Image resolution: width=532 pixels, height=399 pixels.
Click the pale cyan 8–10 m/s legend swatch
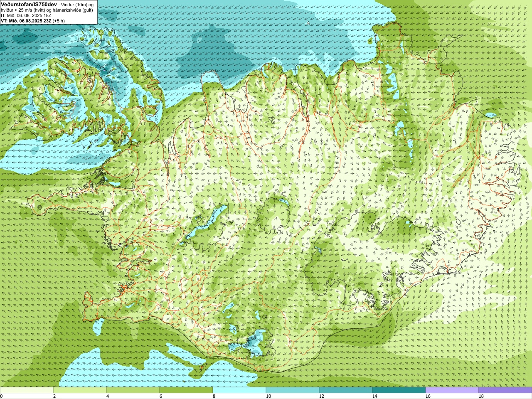239,390
